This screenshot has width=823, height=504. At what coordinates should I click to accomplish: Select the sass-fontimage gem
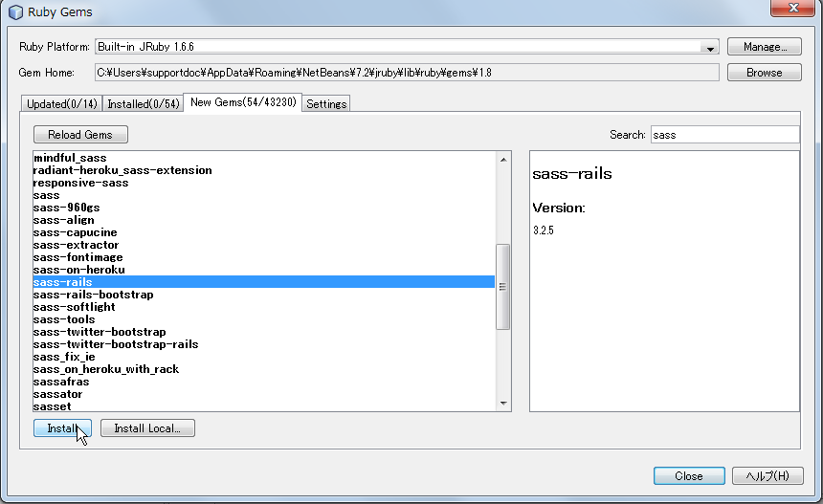[x=263, y=257]
